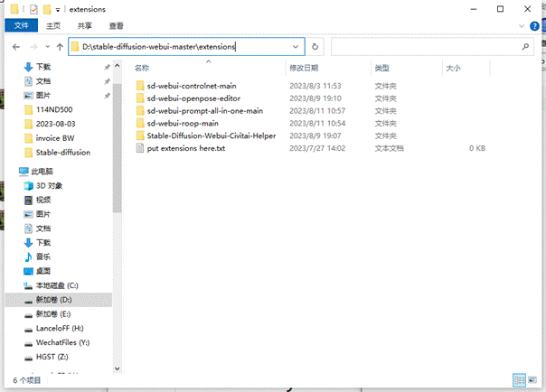Click the sd-webui-roop-main name text
The image size is (546, 392).
183,124
